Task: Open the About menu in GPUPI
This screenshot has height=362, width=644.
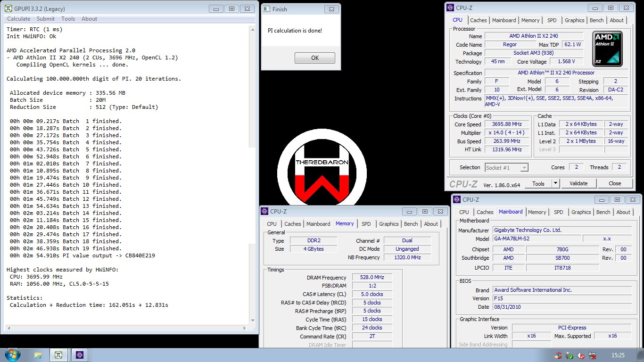Action: (x=89, y=19)
